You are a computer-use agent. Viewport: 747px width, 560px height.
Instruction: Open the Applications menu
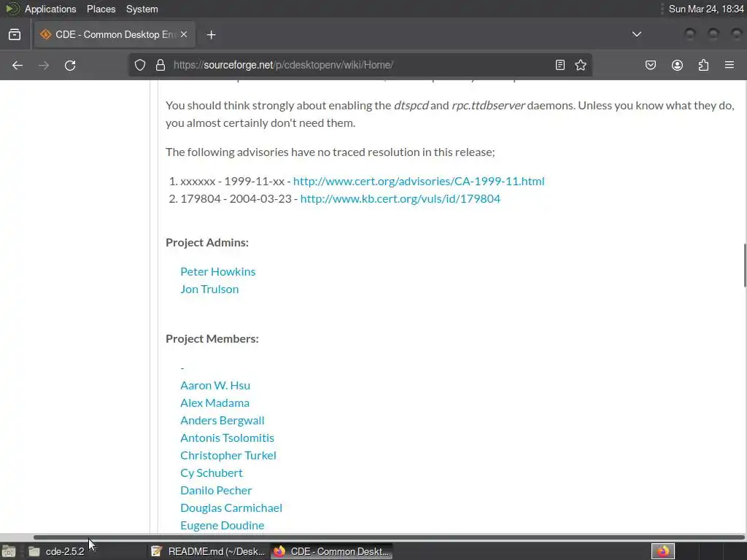point(50,9)
